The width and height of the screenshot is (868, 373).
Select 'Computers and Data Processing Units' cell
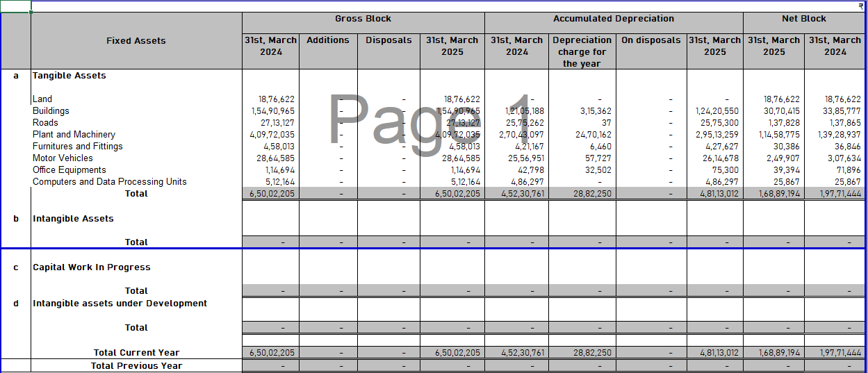(110, 182)
